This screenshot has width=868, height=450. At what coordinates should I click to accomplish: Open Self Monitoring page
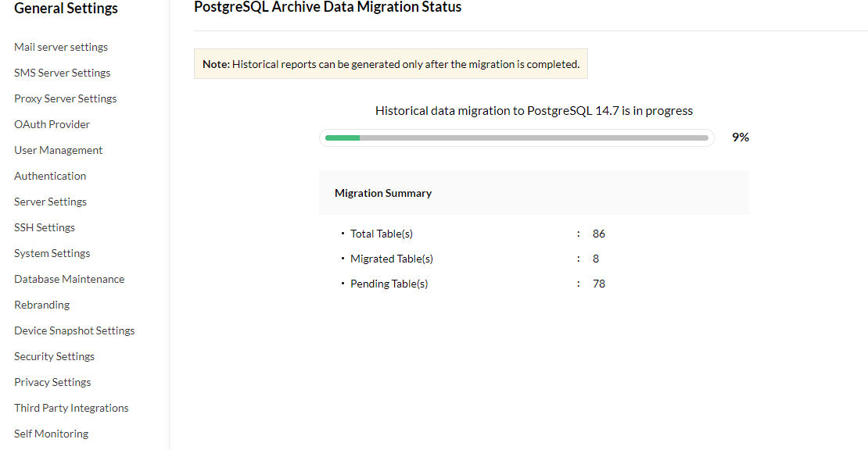click(52, 434)
